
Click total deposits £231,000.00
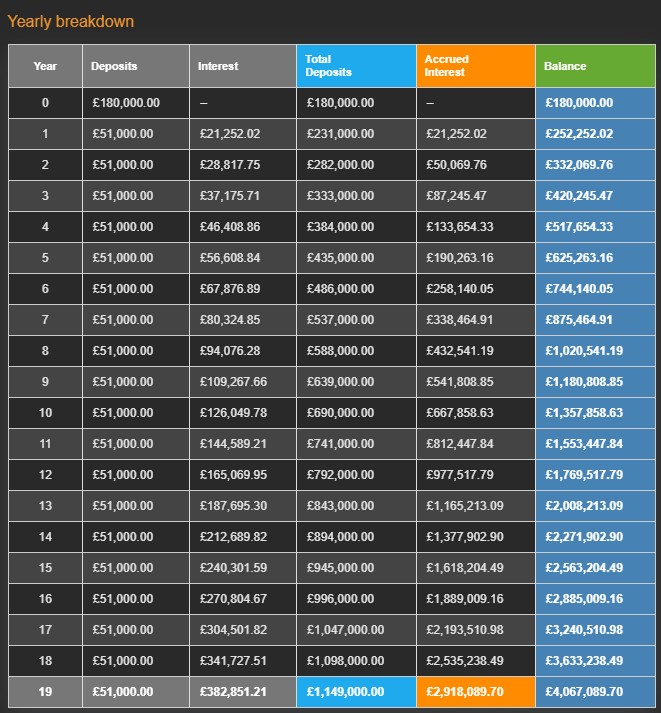pos(341,134)
